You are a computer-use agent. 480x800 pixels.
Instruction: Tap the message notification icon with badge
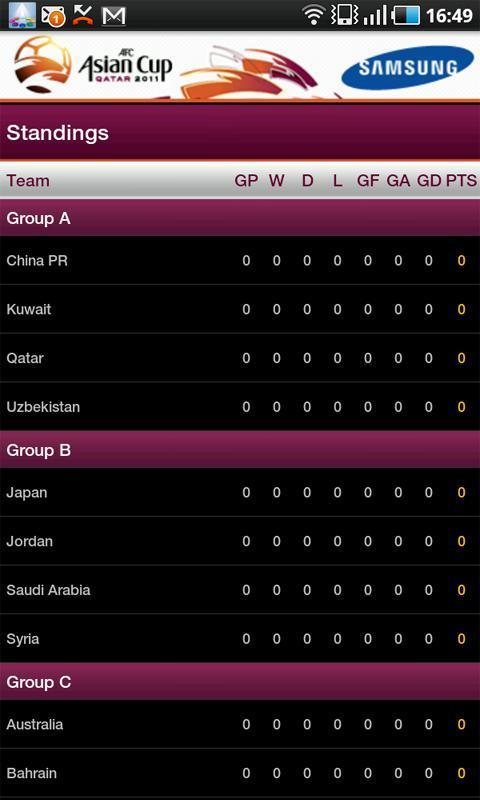tap(53, 16)
